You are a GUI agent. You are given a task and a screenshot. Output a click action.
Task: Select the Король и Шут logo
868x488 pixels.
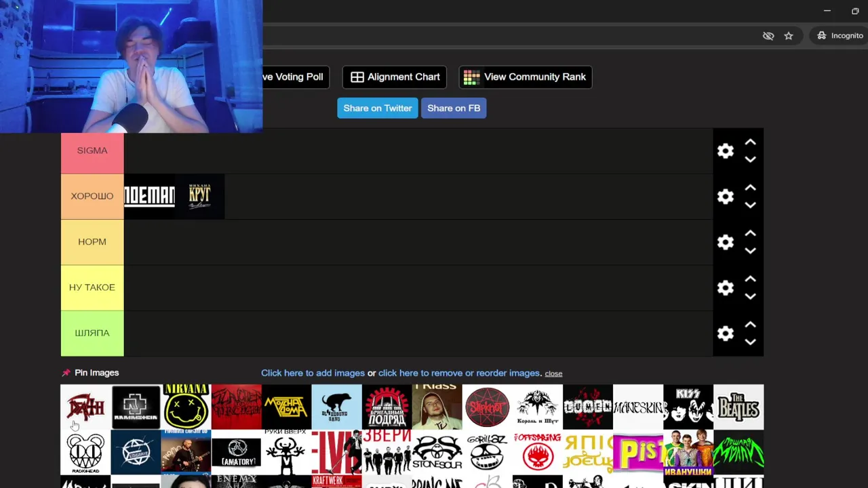(537, 407)
